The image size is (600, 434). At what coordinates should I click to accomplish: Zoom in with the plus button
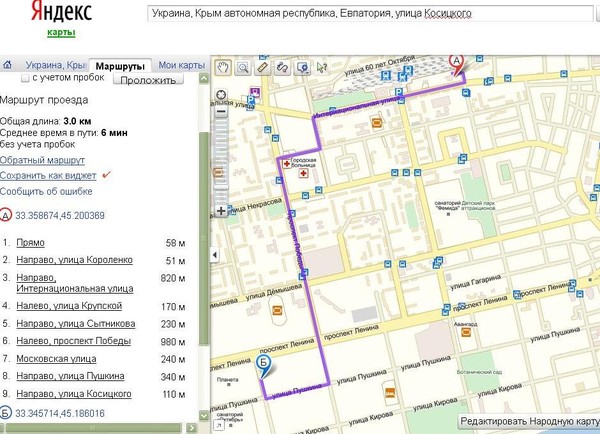221,210
